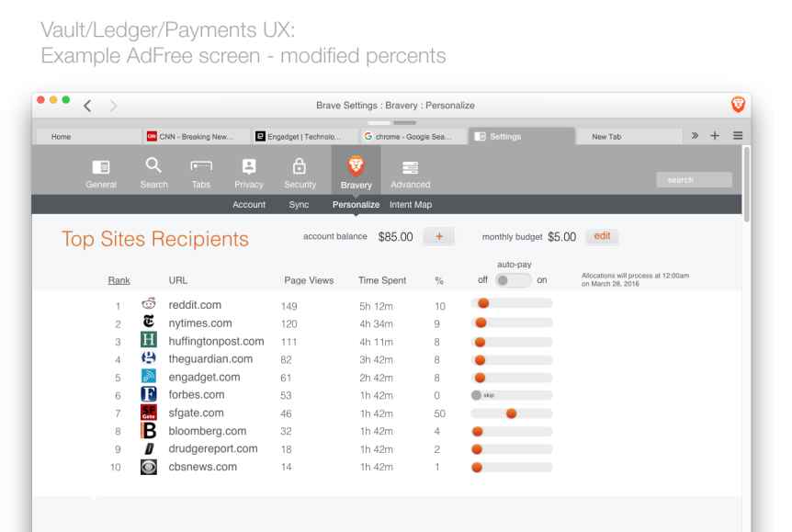Click the browser back arrow
Image resolution: width=792 pixels, height=532 pixels.
[x=92, y=107]
